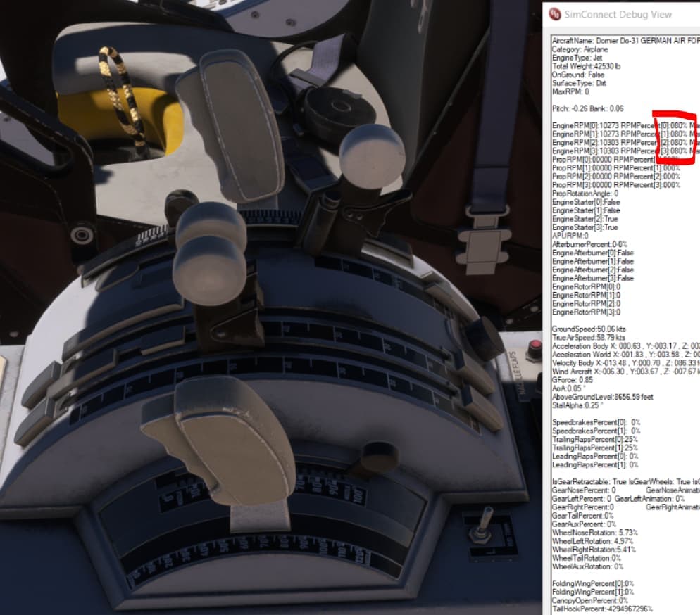700x615 pixels.
Task: Select the OnGround: False line
Action: tap(577, 75)
